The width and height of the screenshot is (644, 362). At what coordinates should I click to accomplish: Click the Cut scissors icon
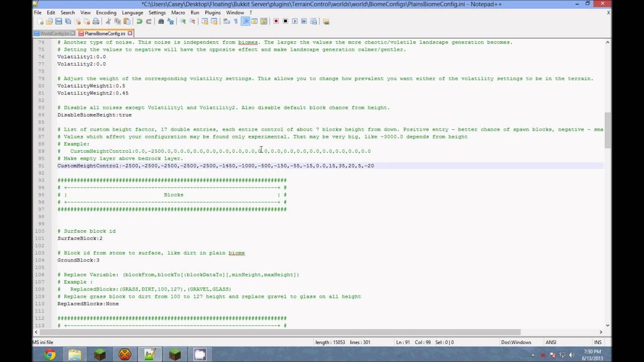click(108, 21)
